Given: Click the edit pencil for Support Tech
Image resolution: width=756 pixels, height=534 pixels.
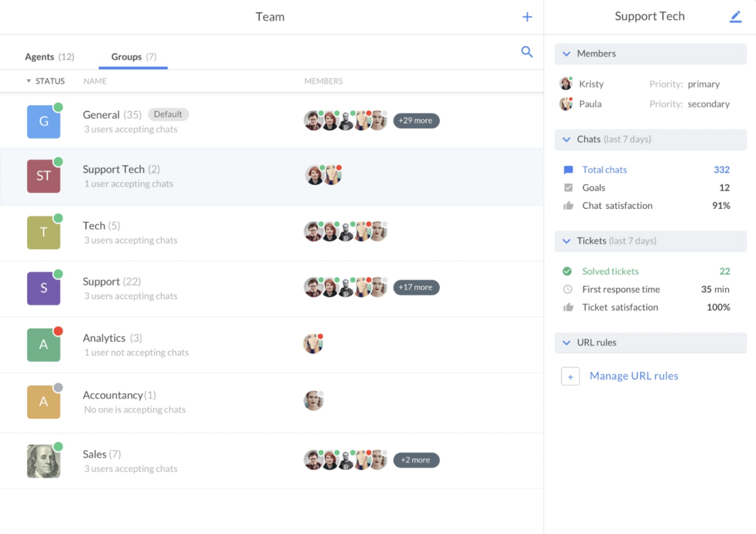Looking at the screenshot, I should point(735,17).
